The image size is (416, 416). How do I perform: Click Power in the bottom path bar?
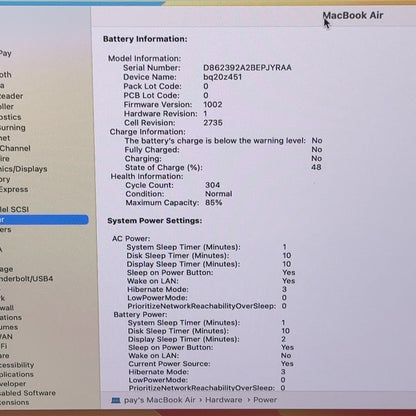pos(265,400)
